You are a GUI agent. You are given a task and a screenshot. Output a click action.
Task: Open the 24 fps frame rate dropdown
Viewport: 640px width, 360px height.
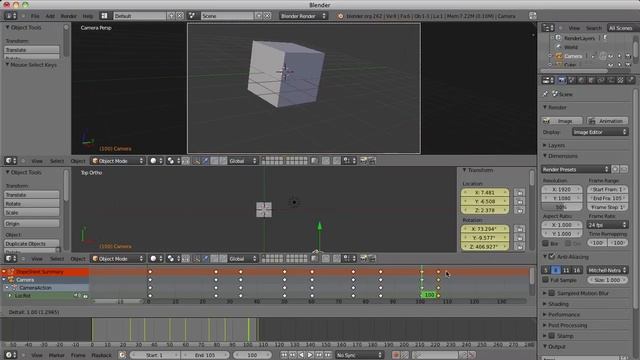click(x=607, y=225)
